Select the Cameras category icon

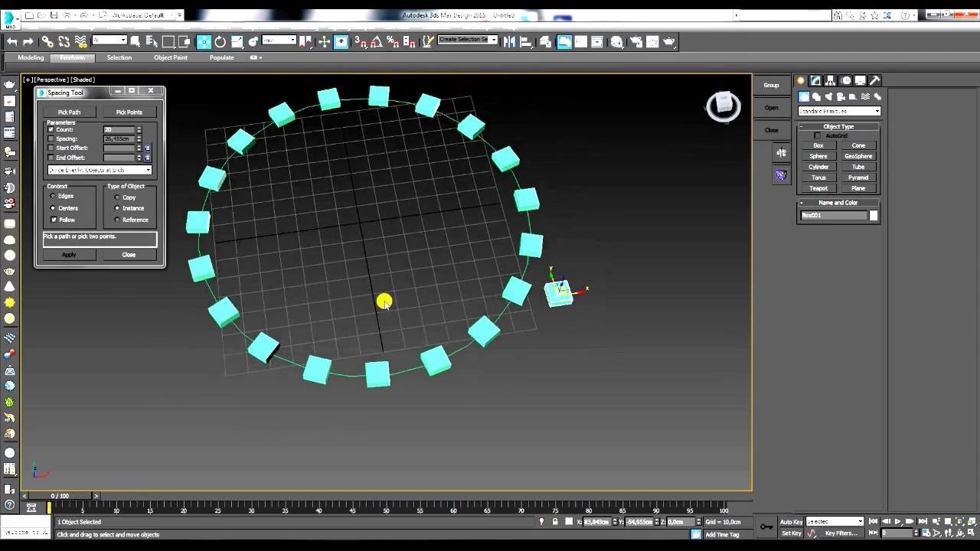841,97
